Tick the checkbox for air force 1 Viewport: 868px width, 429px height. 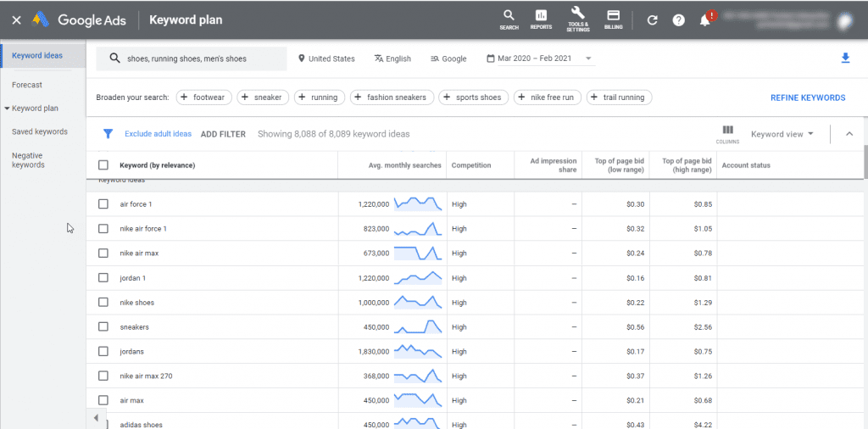(x=103, y=204)
